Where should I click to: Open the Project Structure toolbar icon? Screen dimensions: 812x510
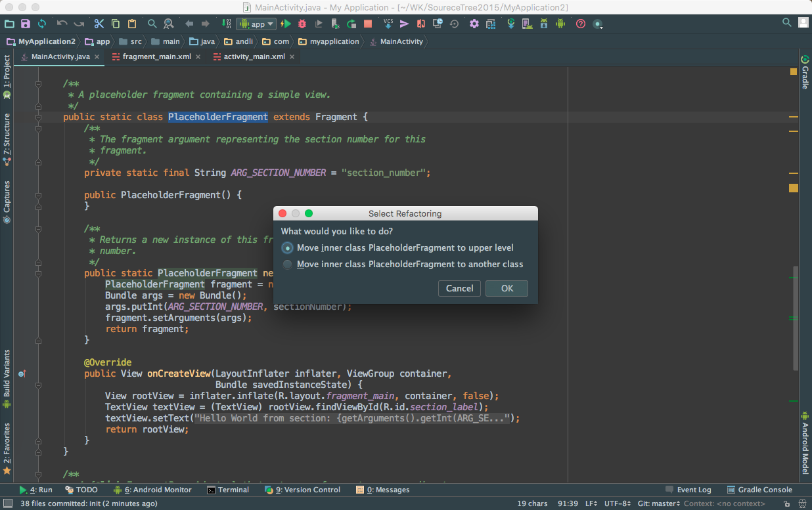click(491, 24)
